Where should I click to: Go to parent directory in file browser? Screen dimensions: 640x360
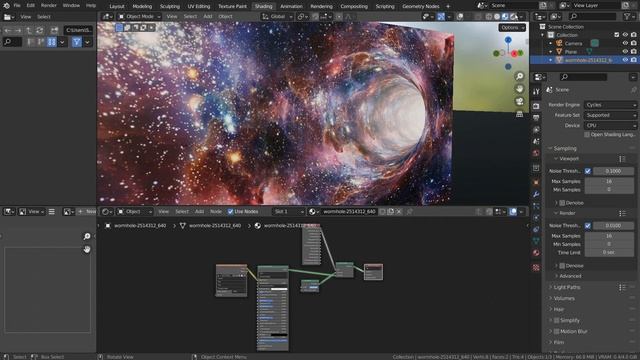point(29,30)
